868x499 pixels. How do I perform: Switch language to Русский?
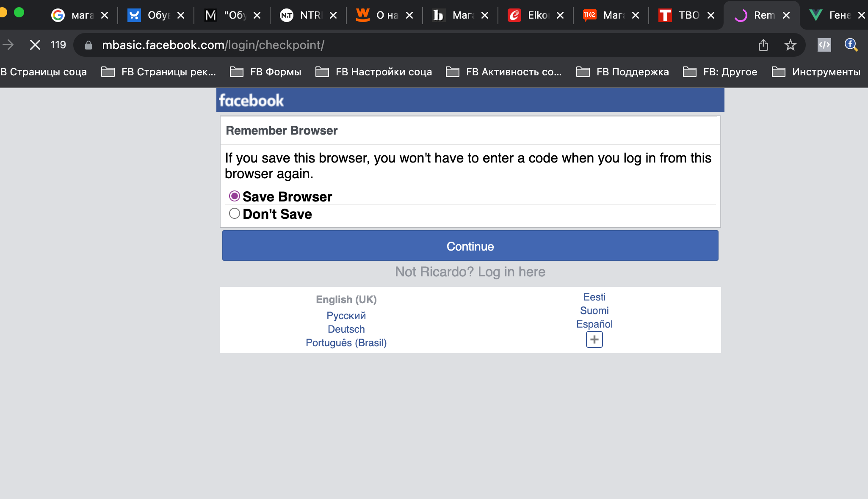pos(346,316)
